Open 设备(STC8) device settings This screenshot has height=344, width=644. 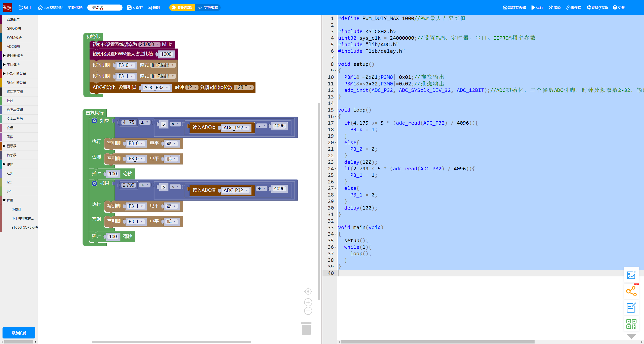coord(597,8)
